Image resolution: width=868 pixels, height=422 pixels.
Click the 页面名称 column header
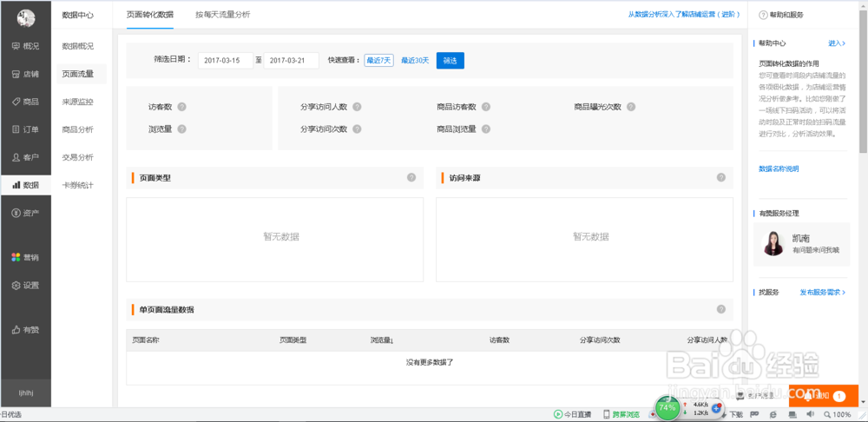click(146, 340)
